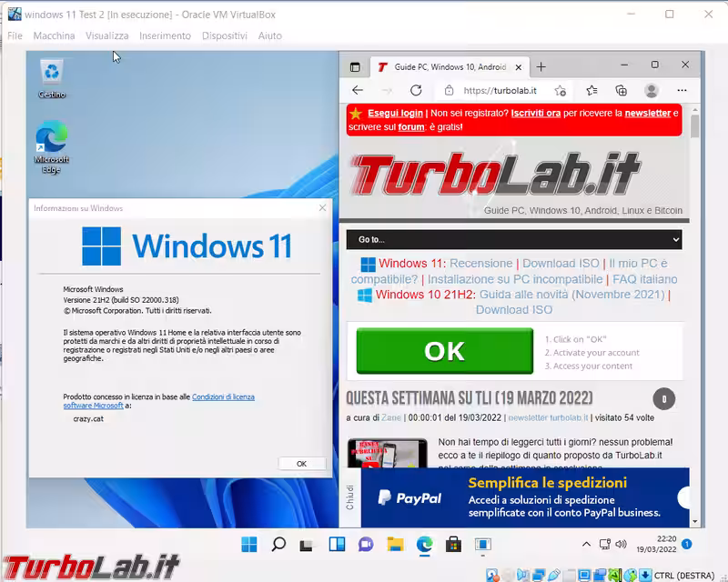The width and height of the screenshot is (728, 582).
Task: Click the Esegui login link
Action: (395, 114)
